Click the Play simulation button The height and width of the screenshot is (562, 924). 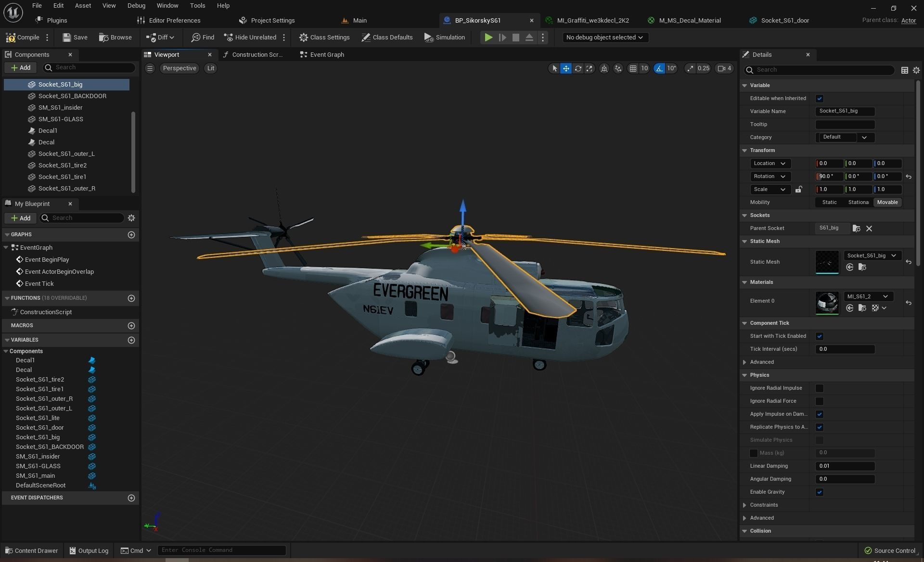click(x=488, y=38)
